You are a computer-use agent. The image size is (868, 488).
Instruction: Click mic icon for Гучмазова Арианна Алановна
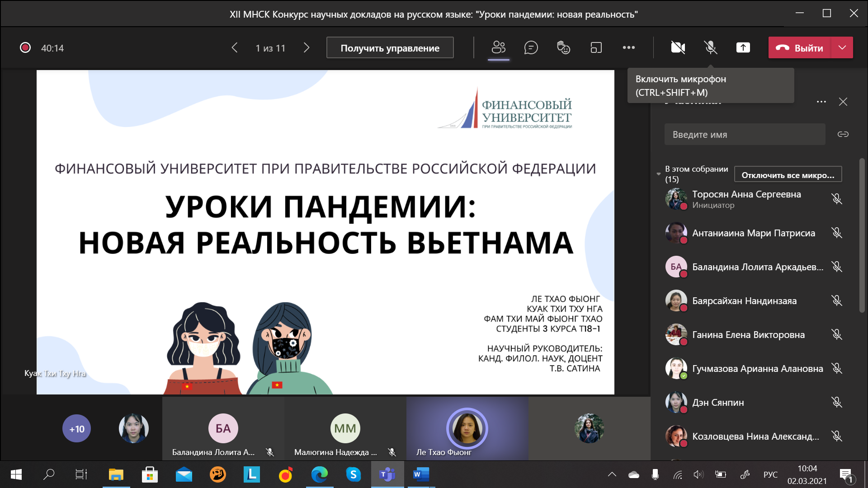pyautogui.click(x=837, y=368)
